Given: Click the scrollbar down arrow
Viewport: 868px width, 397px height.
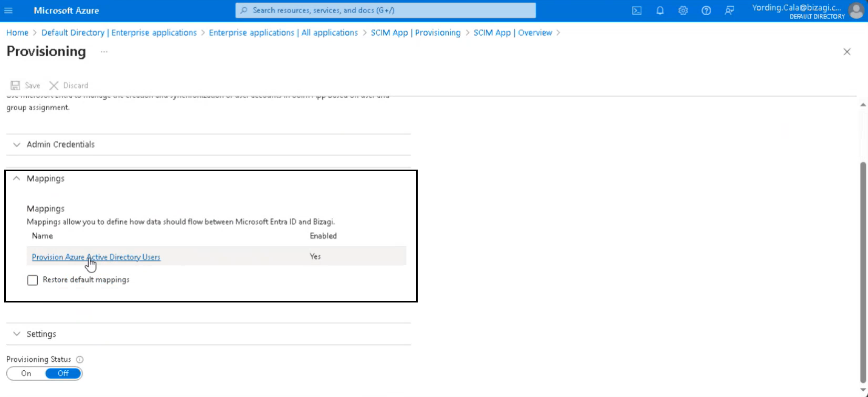Looking at the screenshot, I should [x=863, y=390].
